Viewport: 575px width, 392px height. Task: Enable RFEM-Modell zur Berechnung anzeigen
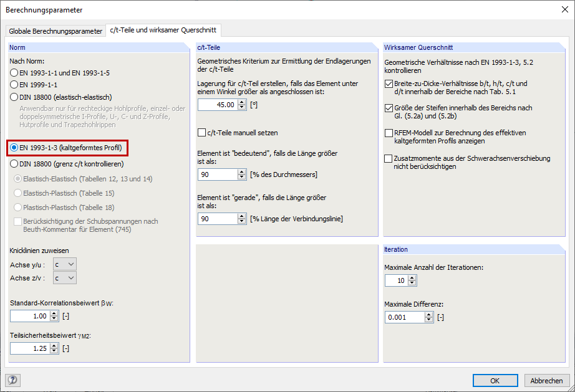[387, 133]
